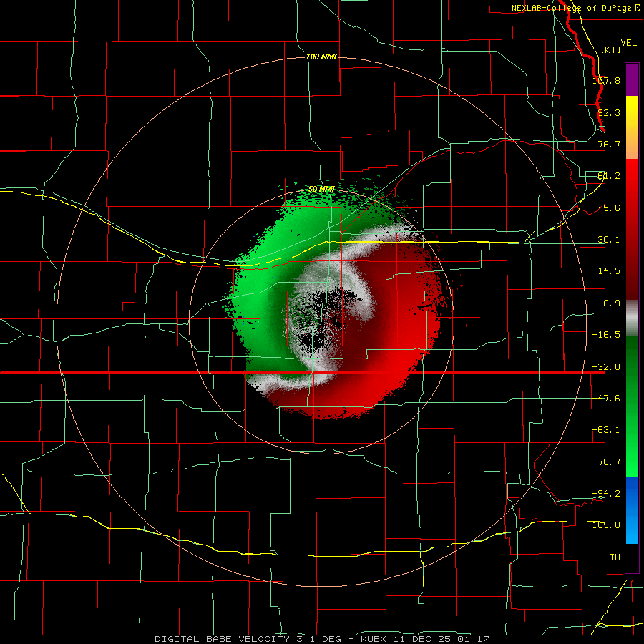Click the DIGITAL BASE VELOCITY 3.1 DEG caption text
644x644 pixels.
click(248, 639)
